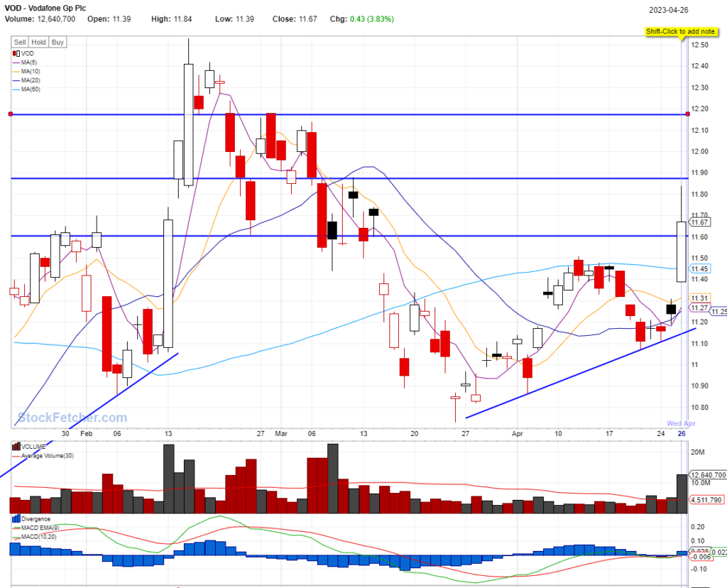Select the MA(10) legend entry

(x=26, y=72)
